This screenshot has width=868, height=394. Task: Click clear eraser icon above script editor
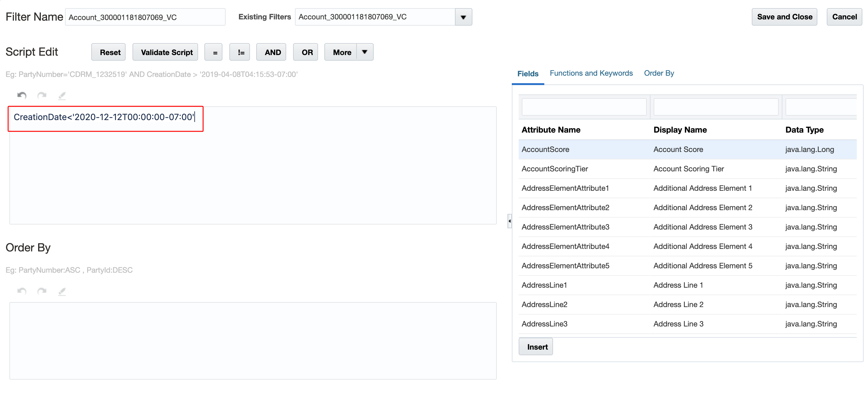tap(62, 95)
